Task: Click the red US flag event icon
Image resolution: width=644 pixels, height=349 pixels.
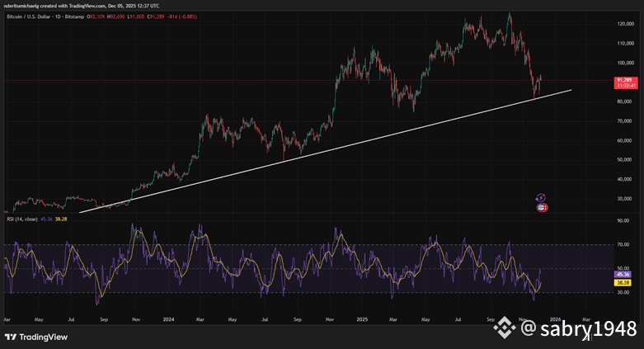Action: tap(542, 208)
